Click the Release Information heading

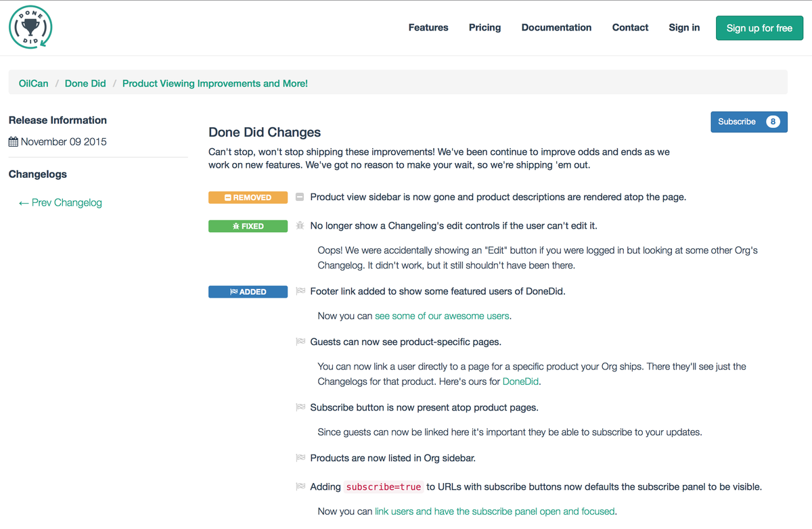58,120
